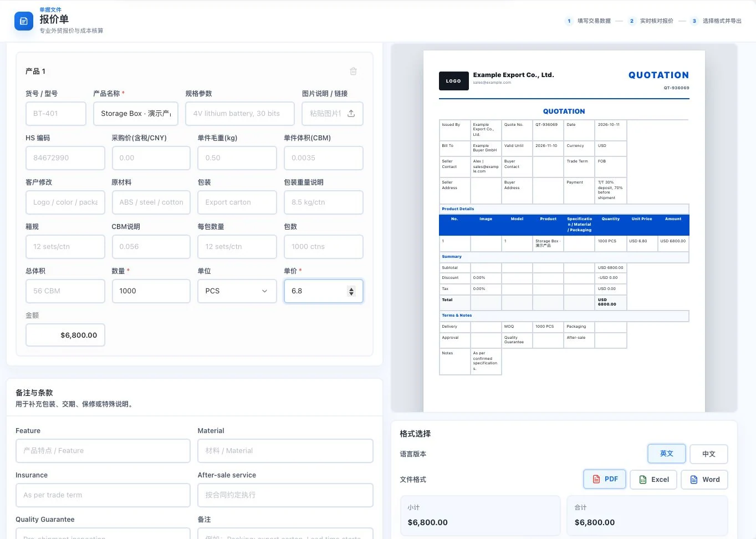Screen dimensions: 756x539
Task: Delete 产品 1 with the trash icon
Action: 353,71
